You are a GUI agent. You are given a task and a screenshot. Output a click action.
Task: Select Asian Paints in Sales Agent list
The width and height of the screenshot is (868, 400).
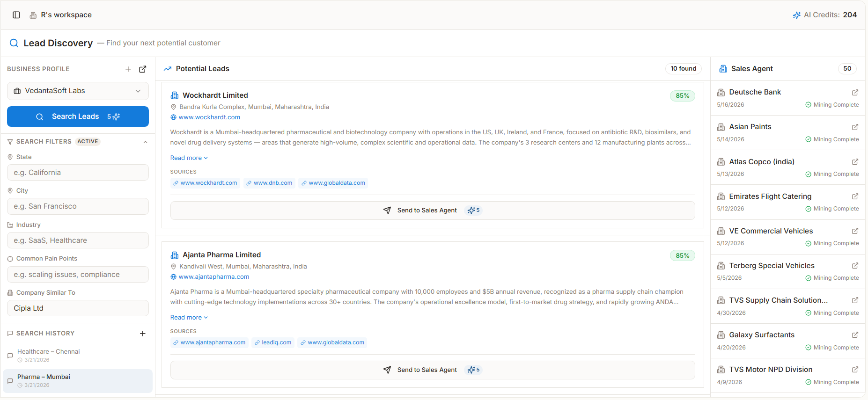788,133
